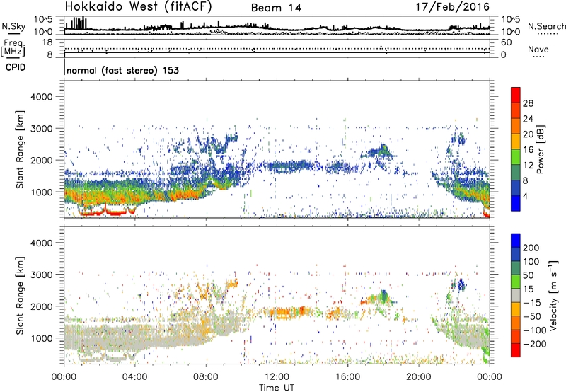
Task: Click the "normal (fast stereo) 153" text
Action: pyautogui.click(x=122, y=71)
